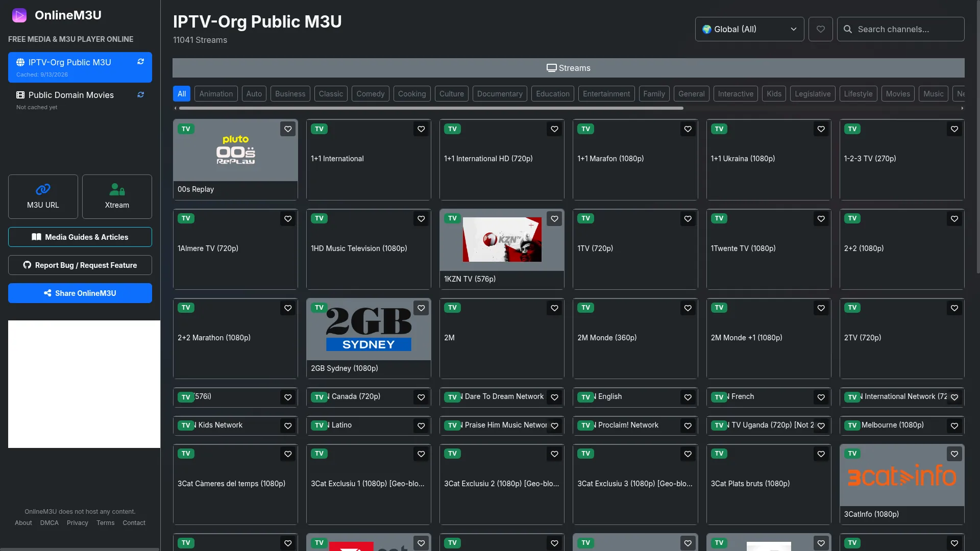Filter channels by Movies
Screen dimensions: 980x551
click(898, 94)
